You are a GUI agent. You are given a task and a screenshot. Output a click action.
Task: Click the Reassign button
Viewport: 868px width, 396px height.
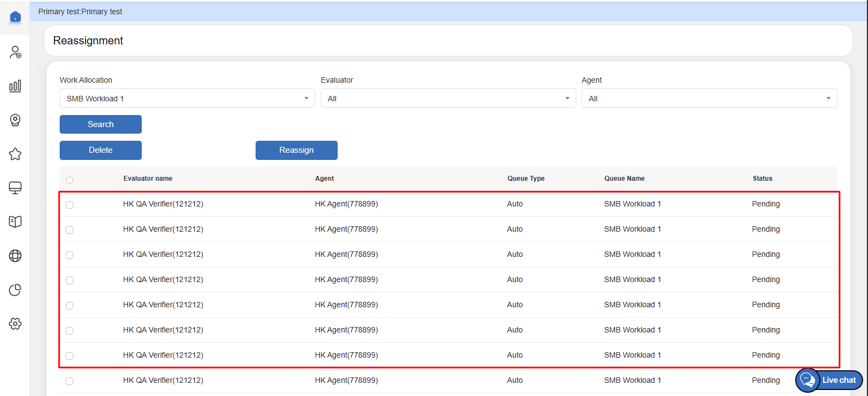click(x=296, y=150)
